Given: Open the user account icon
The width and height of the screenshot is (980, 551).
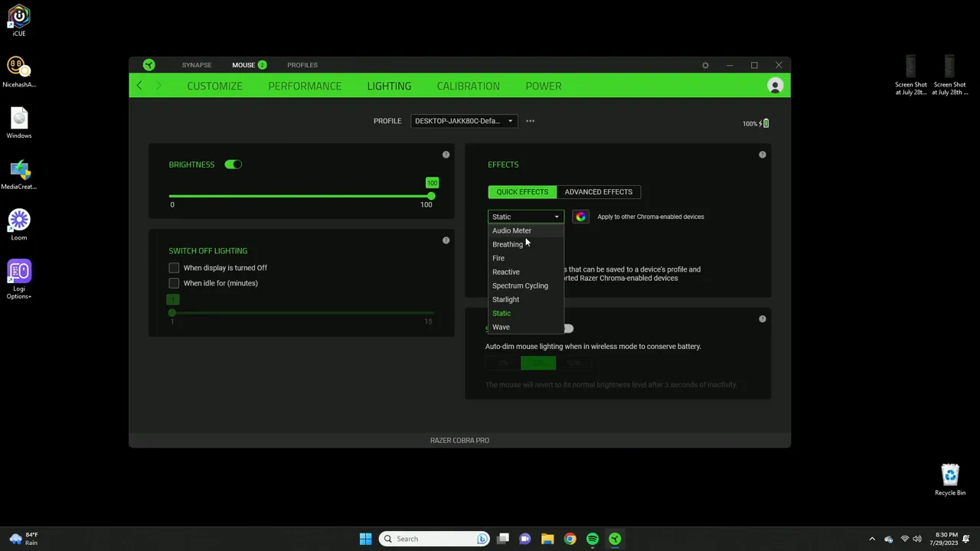Looking at the screenshot, I should click(775, 86).
